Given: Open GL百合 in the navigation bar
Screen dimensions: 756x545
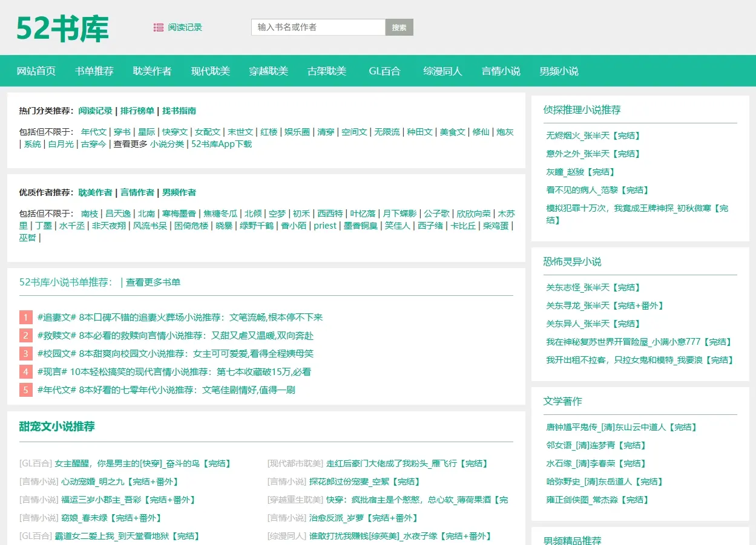Looking at the screenshot, I should click(x=385, y=71).
